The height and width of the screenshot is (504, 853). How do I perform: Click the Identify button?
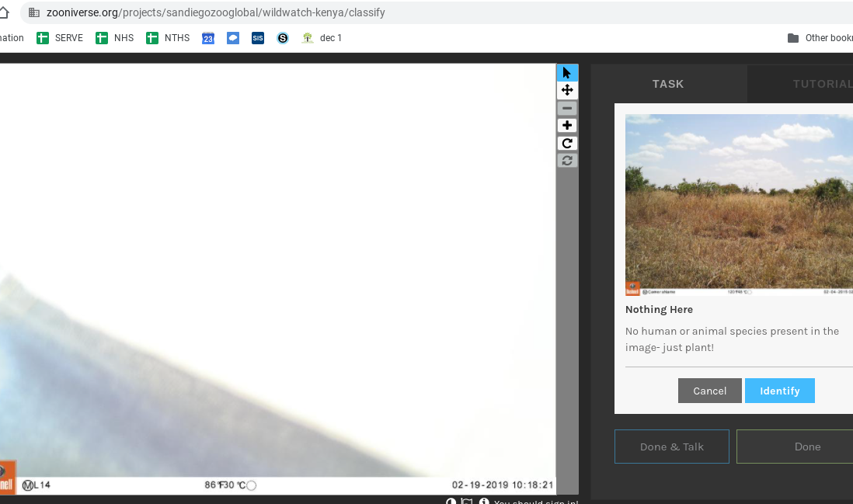click(x=779, y=391)
